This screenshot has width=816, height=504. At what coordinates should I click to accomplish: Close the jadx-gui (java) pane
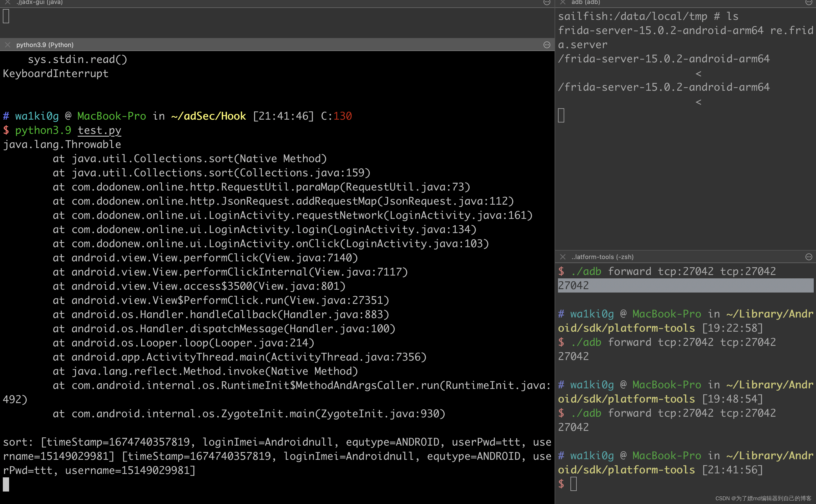[x=7, y=2]
